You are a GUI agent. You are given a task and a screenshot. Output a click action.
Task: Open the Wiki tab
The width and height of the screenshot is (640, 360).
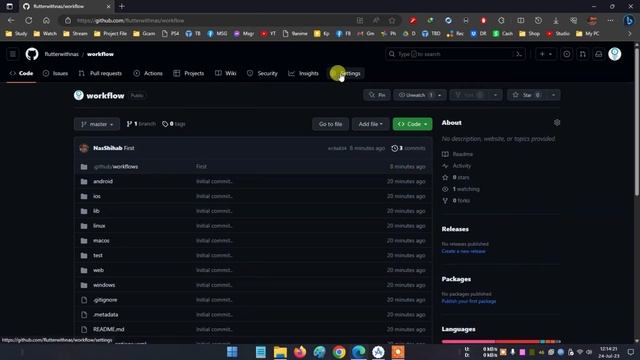coord(226,73)
